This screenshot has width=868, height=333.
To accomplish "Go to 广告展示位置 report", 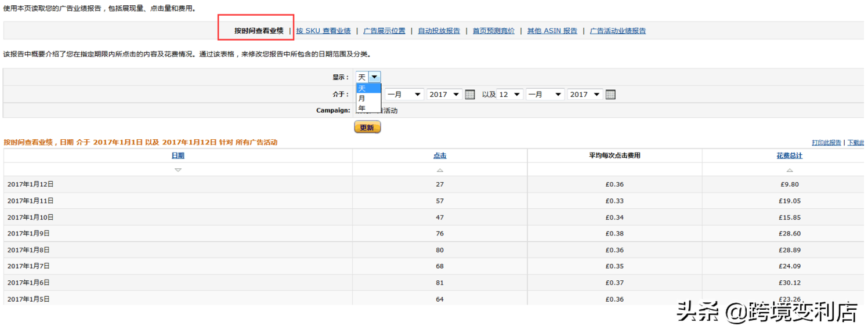I will (384, 31).
